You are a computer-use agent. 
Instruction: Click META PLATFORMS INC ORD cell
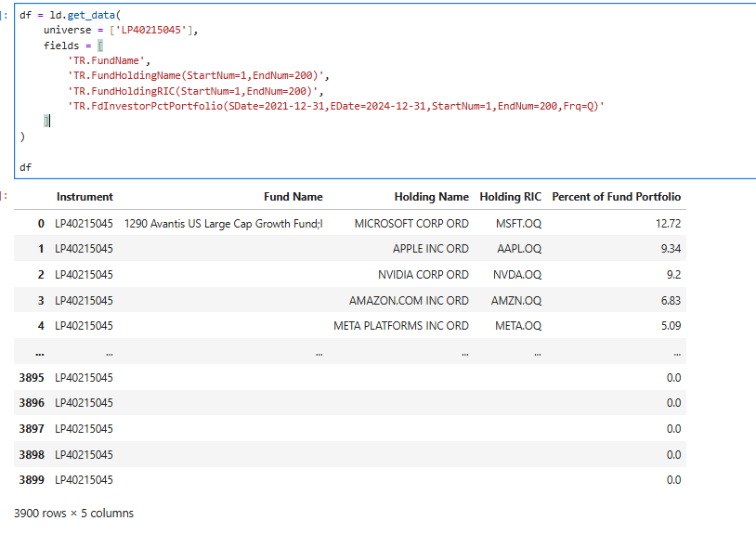(x=401, y=326)
